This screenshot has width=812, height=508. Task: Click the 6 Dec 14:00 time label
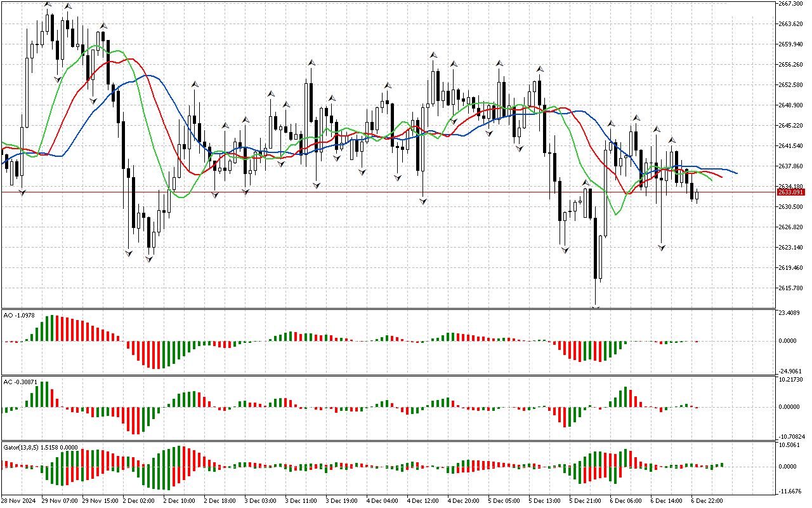(667, 501)
